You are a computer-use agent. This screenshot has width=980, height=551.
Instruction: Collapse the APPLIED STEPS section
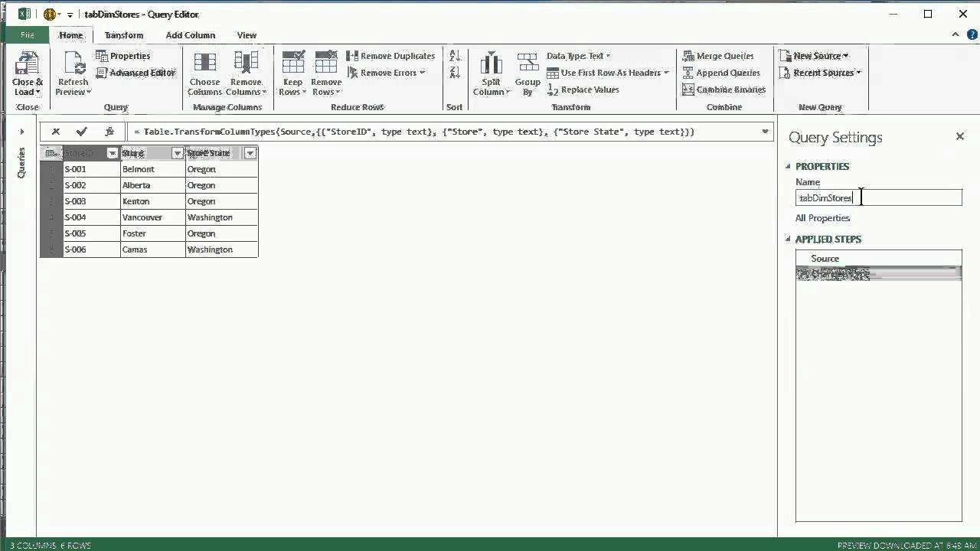pos(787,239)
